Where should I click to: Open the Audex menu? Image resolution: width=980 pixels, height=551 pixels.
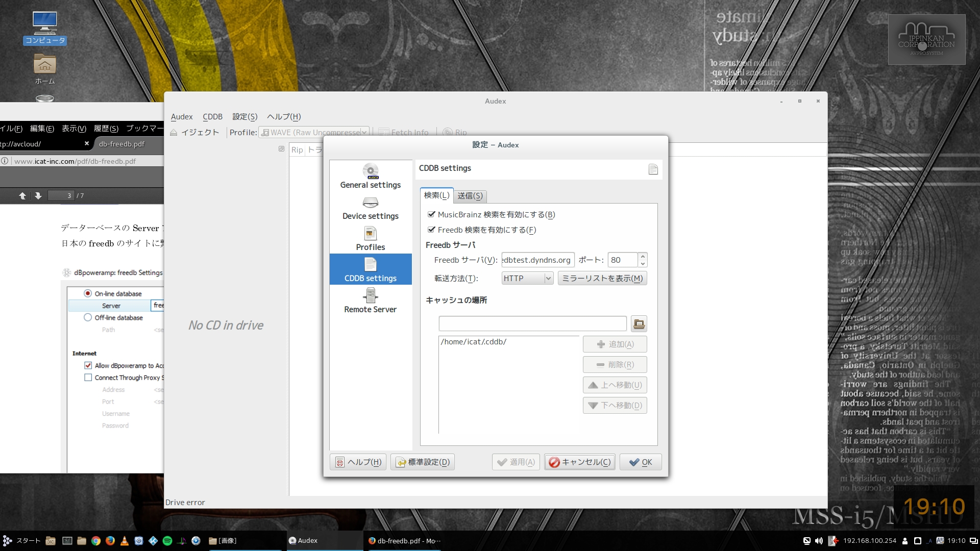[x=182, y=117]
